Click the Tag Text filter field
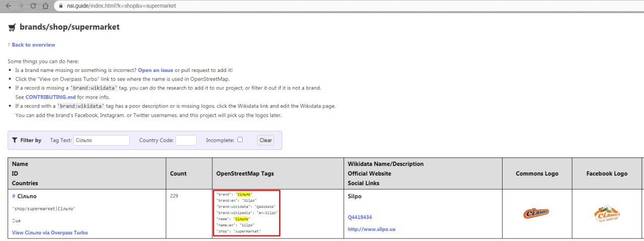Viewport: 644px width, 241px height. (101, 140)
